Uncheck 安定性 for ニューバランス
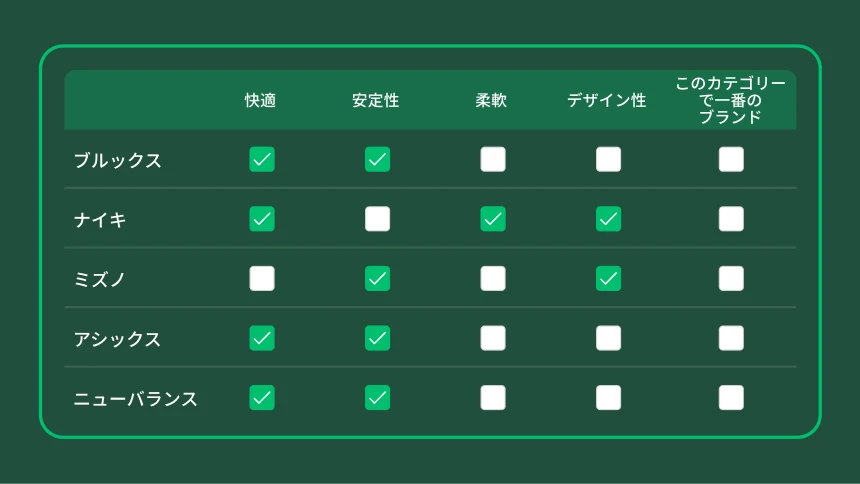This screenshot has height=484, width=860. click(377, 398)
